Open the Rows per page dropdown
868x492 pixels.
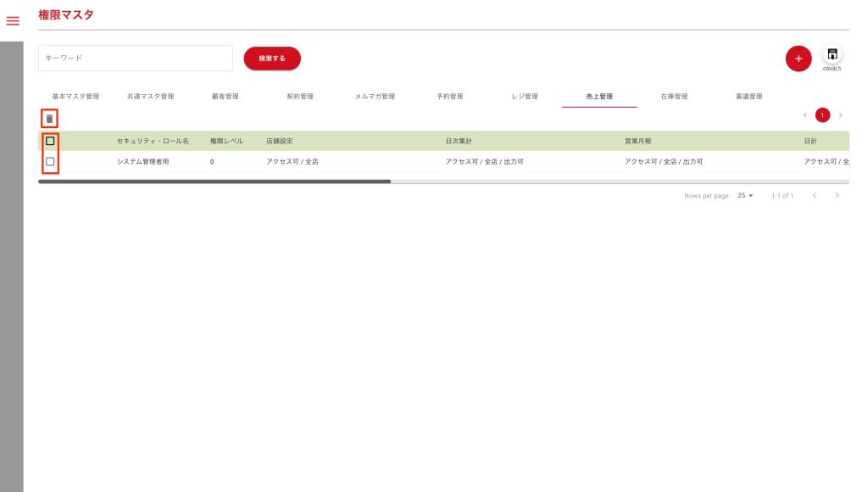coord(745,196)
